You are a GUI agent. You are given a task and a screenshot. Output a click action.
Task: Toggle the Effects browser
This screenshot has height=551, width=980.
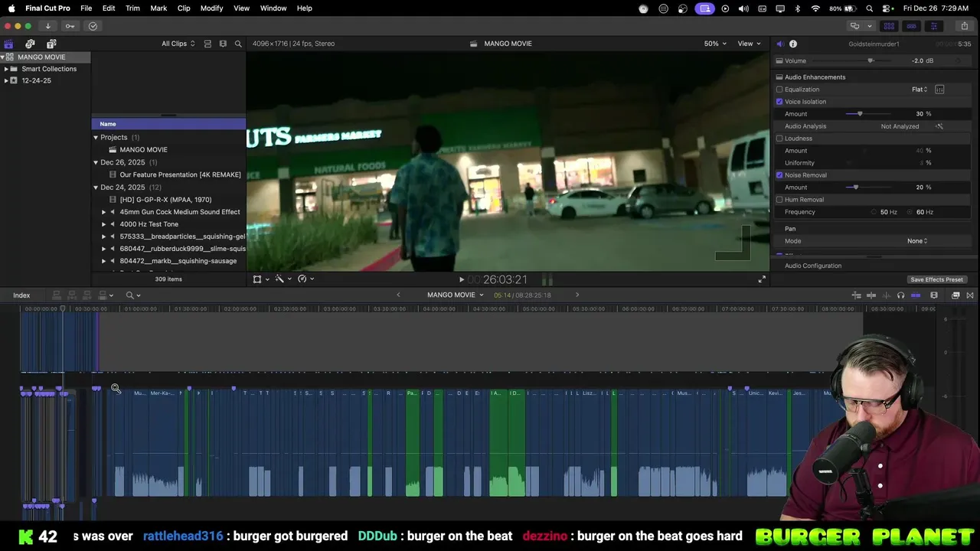tap(955, 295)
